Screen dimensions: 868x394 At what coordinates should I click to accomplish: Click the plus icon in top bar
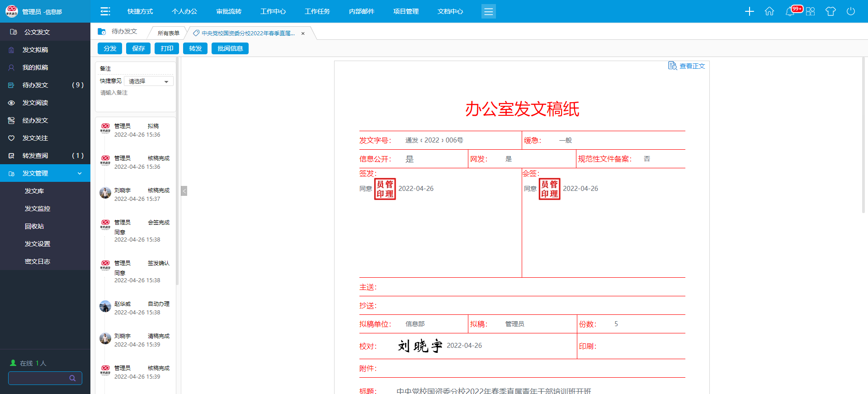[749, 11]
